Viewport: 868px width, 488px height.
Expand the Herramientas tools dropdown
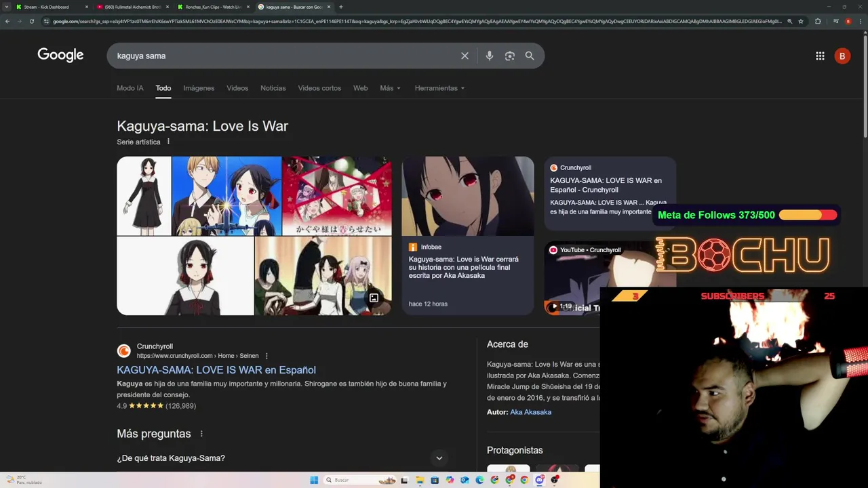tap(439, 88)
